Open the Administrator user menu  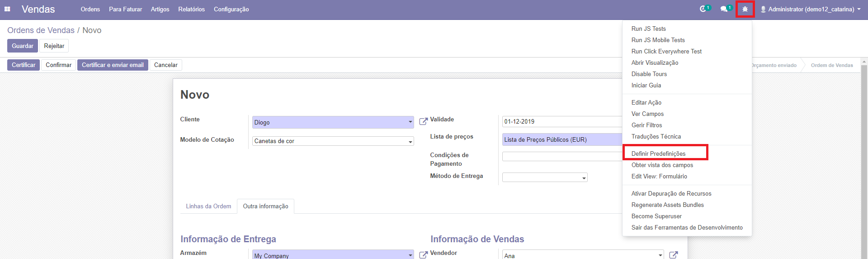point(810,9)
